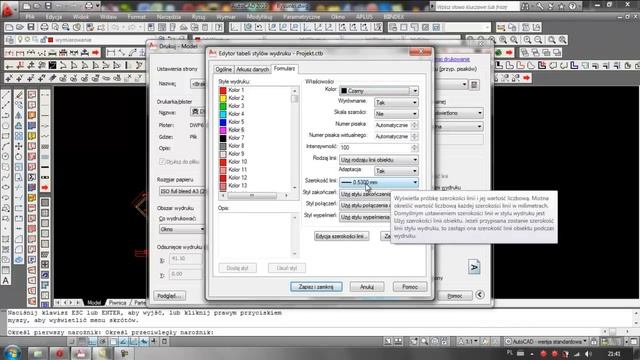Click the red arrow at end of right toolbar
640x360 pixels.
(x=527, y=78)
